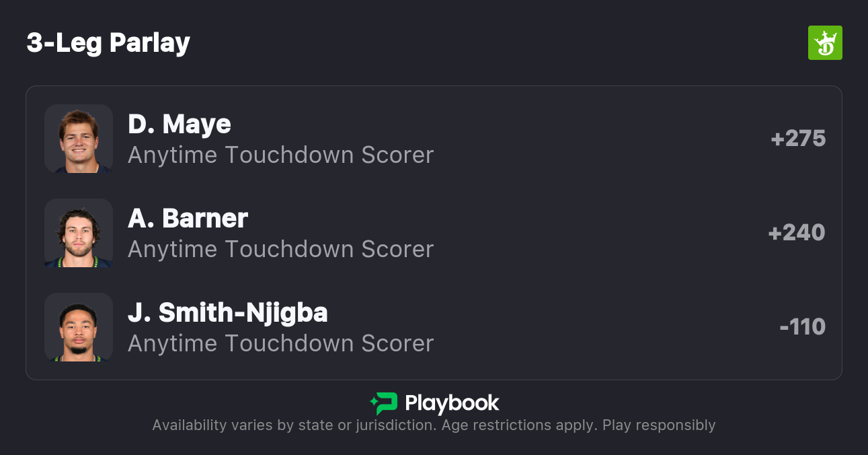This screenshot has width=868, height=455.
Task: Click the word 'Parlay' in the heading
Action: (x=149, y=43)
